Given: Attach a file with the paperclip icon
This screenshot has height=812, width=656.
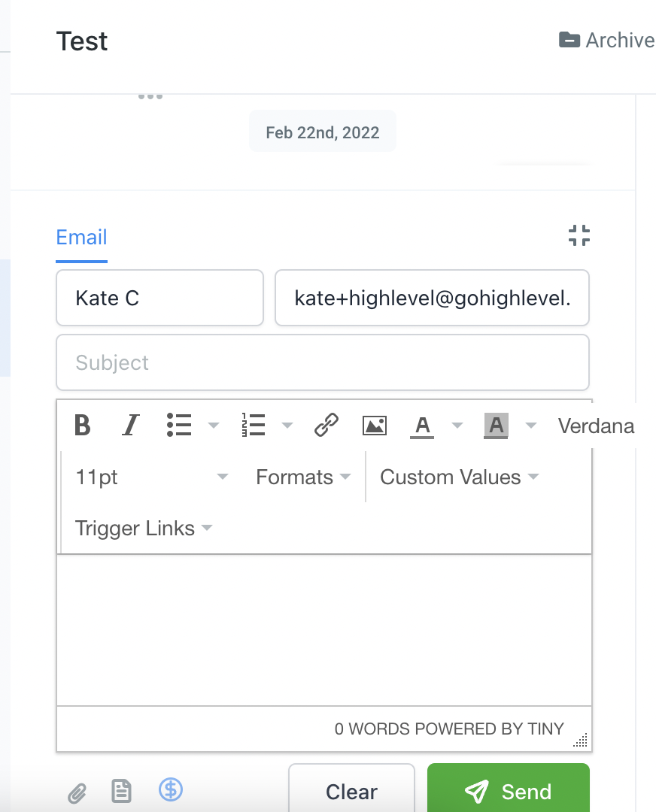Looking at the screenshot, I should (x=76, y=792).
